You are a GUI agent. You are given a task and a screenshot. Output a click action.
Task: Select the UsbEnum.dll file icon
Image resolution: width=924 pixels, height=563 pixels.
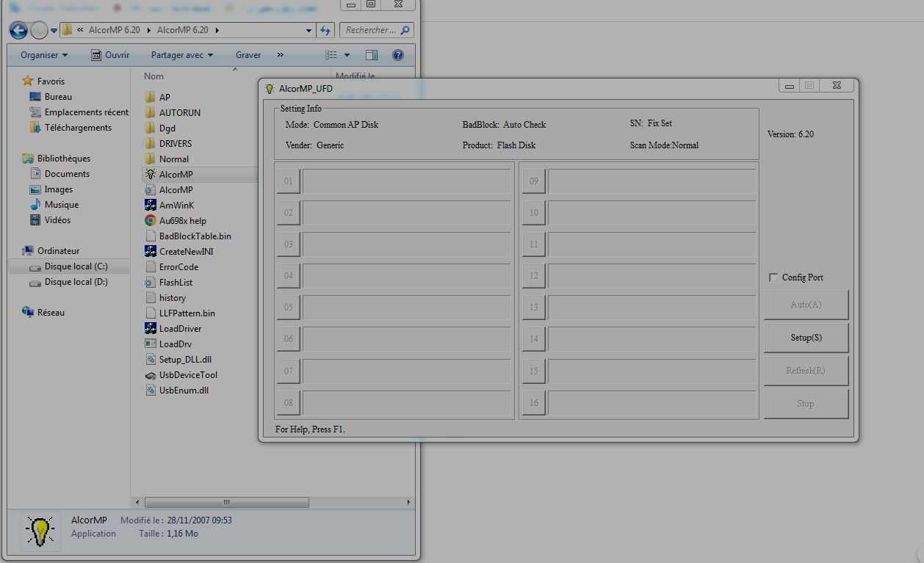tap(151, 390)
